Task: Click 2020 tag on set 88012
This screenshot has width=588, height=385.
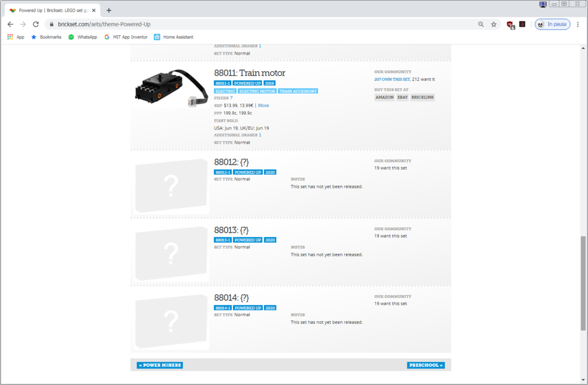Action: [270, 172]
